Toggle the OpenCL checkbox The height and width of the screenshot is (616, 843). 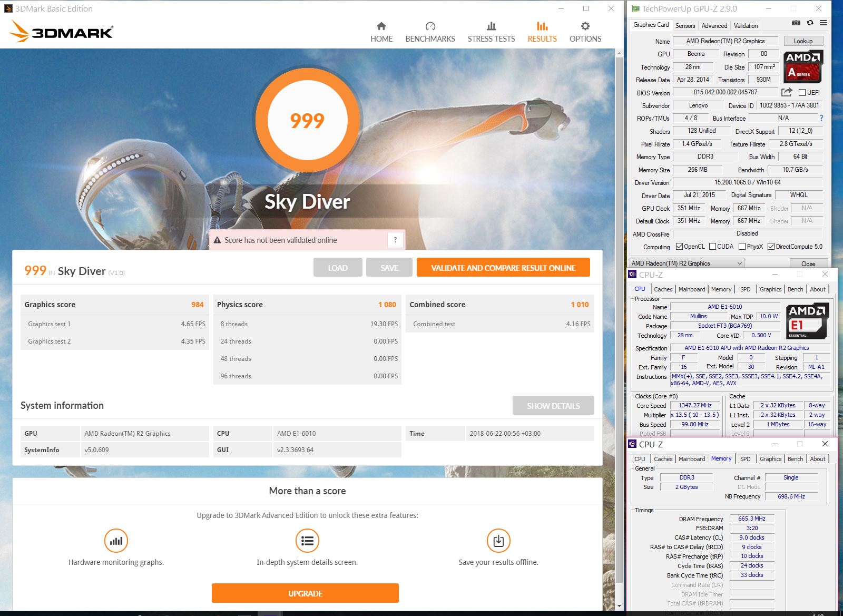[679, 247]
